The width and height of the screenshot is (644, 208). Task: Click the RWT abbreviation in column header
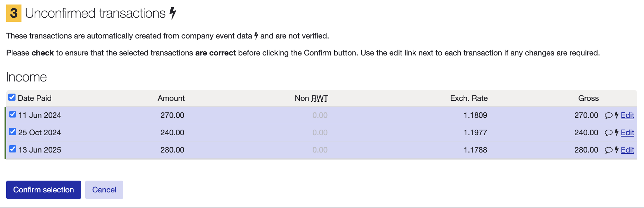pyautogui.click(x=320, y=98)
